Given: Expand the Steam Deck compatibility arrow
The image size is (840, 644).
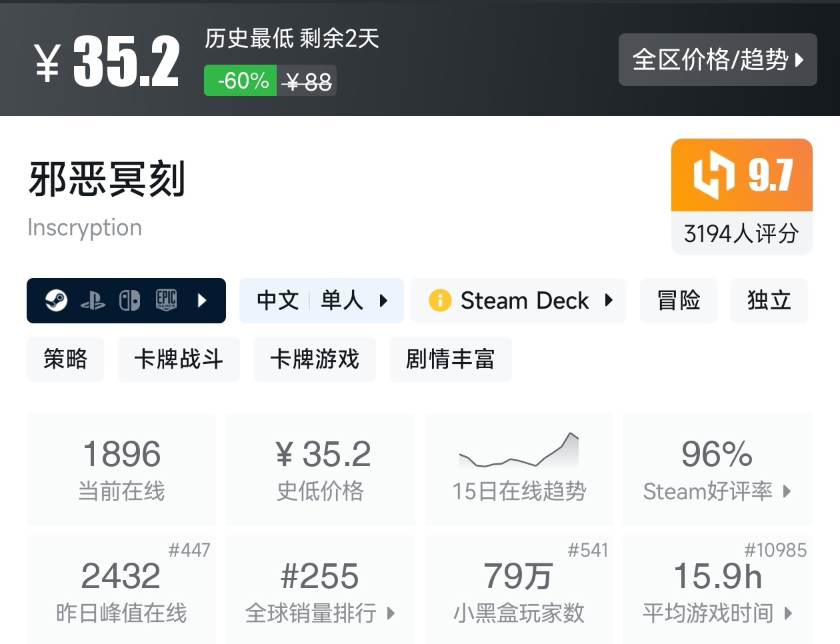Looking at the screenshot, I should (x=609, y=301).
